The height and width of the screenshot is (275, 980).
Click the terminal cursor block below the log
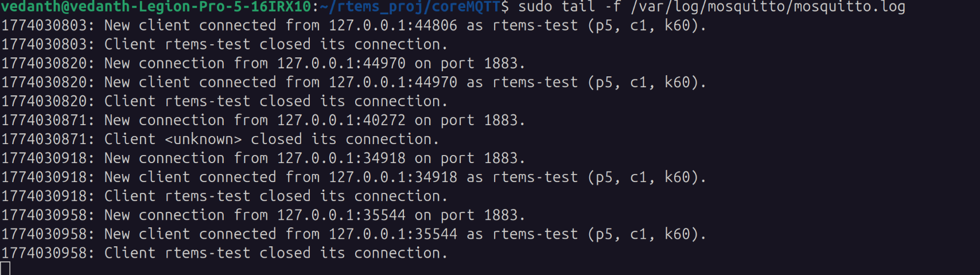[x=5, y=268]
